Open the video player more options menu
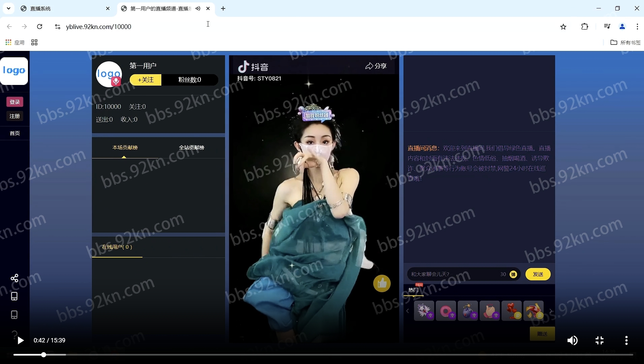The image size is (644, 364). coord(626,340)
